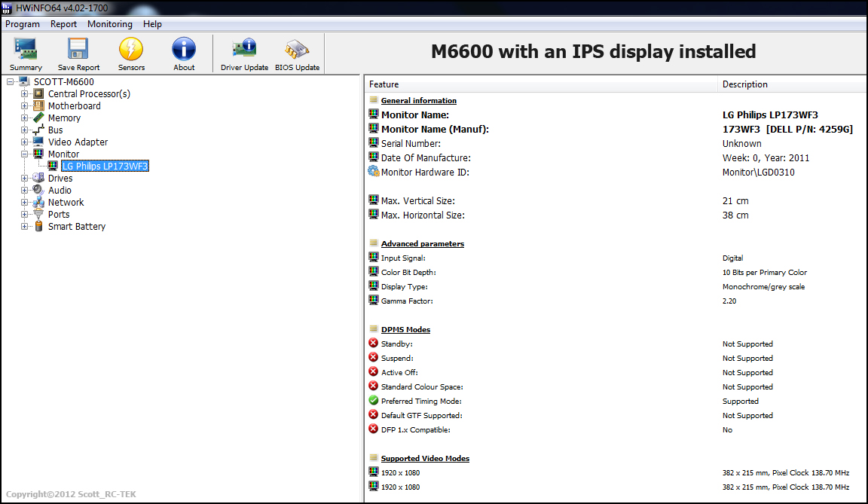Click the DPMS Modes section heading
Image resolution: width=868 pixels, height=504 pixels.
pyautogui.click(x=406, y=329)
